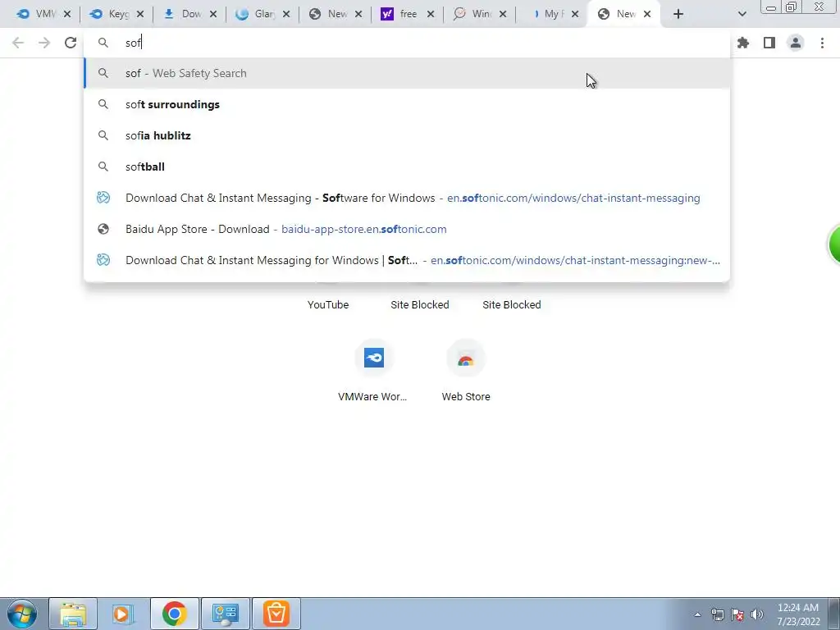Open the clock showing 12:24 AM

click(x=798, y=614)
